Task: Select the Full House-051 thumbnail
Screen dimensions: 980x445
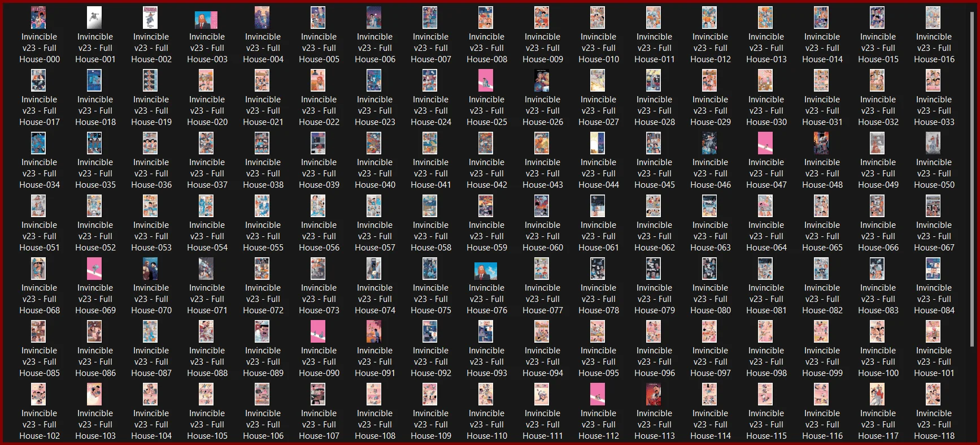Action: [38, 206]
